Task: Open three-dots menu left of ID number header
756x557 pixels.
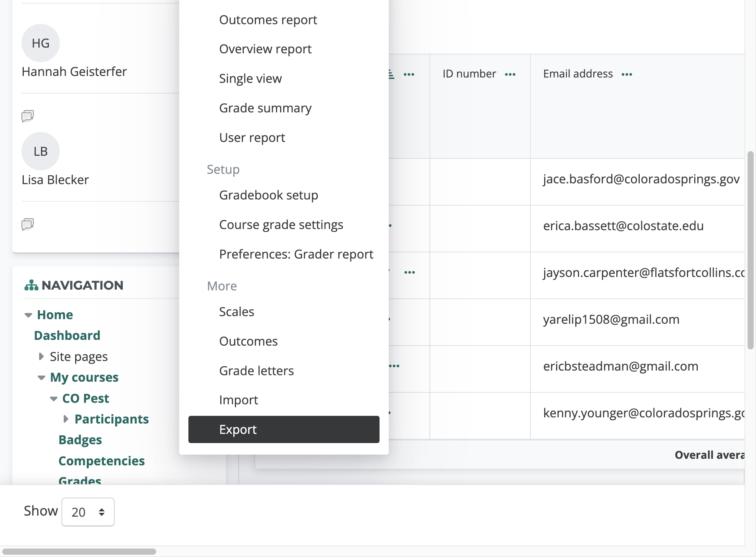Action: coord(409,74)
